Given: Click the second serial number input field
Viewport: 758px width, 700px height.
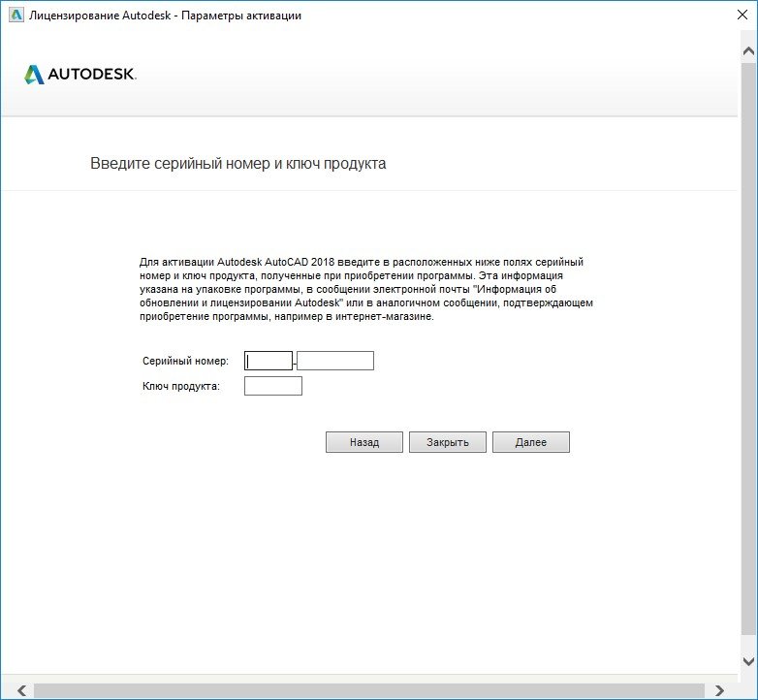Looking at the screenshot, I should pyautogui.click(x=335, y=361).
